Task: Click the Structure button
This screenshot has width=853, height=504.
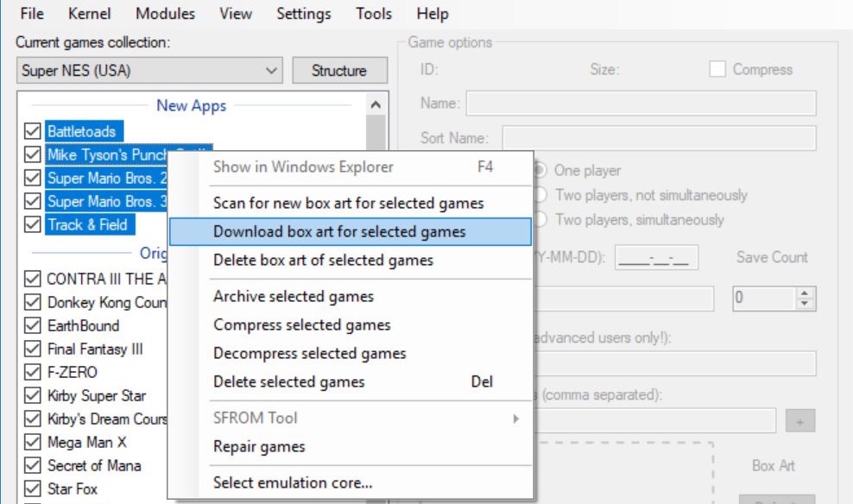Action: [x=339, y=71]
